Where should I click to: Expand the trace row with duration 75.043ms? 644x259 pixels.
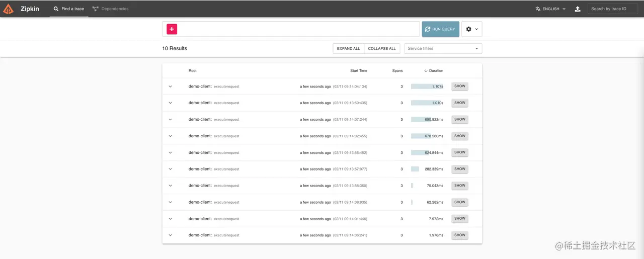170,186
